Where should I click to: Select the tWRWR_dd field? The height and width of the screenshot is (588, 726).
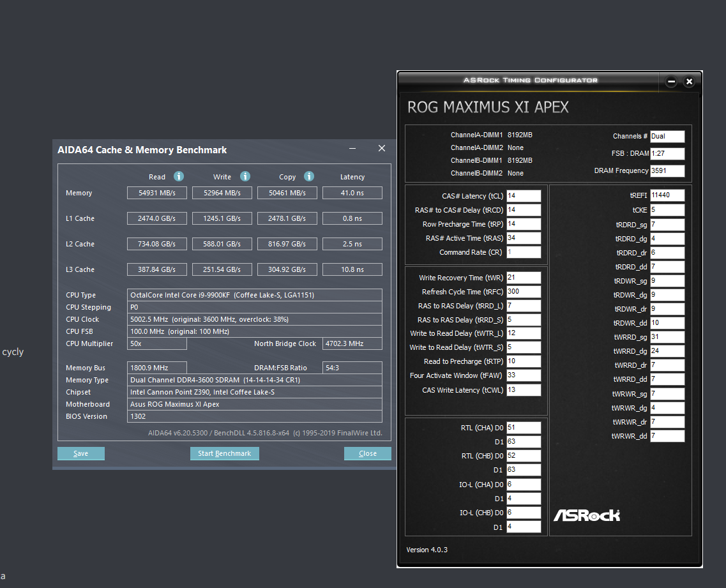coord(667,435)
